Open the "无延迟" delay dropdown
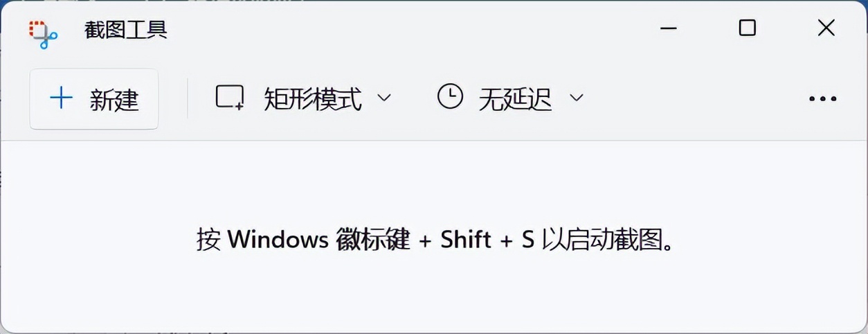The image size is (868, 334). click(x=515, y=99)
